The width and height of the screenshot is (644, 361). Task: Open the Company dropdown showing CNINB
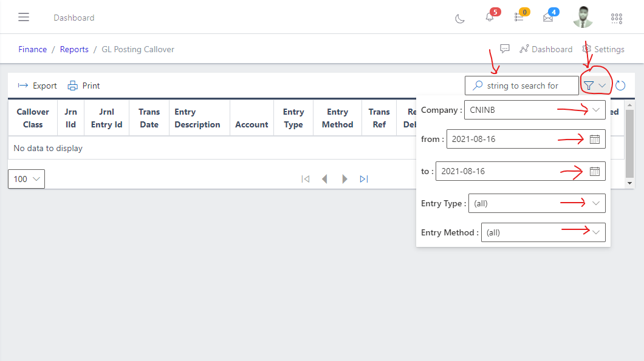pyautogui.click(x=597, y=110)
